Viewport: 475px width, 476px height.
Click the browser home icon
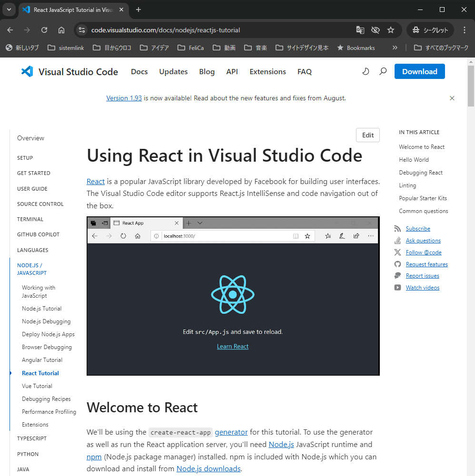pyautogui.click(x=62, y=29)
